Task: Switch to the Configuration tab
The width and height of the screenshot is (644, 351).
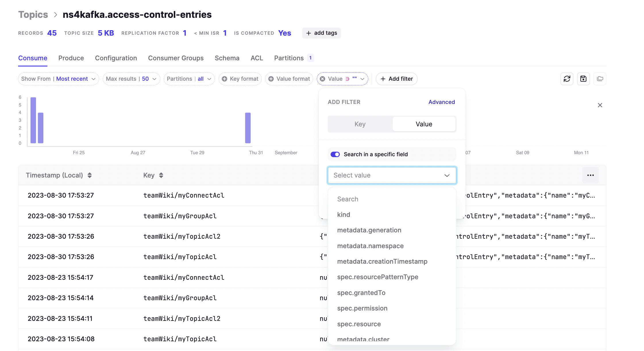Action: click(116, 57)
